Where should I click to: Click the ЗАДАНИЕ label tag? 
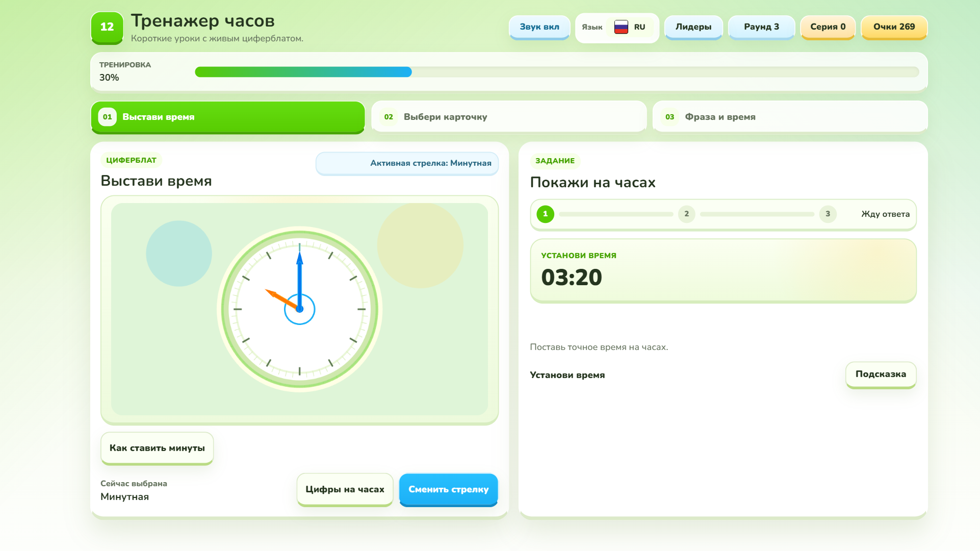click(555, 161)
